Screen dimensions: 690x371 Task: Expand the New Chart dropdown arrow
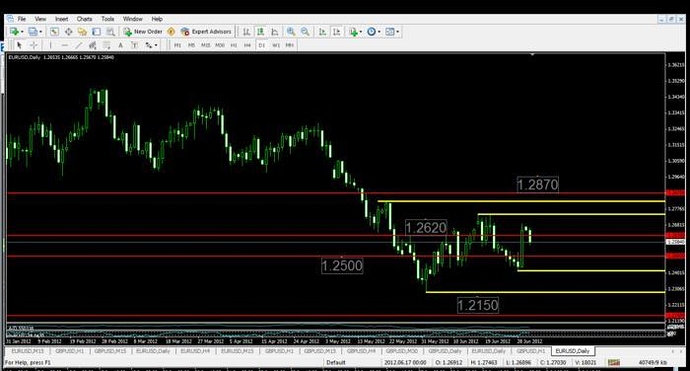point(22,32)
